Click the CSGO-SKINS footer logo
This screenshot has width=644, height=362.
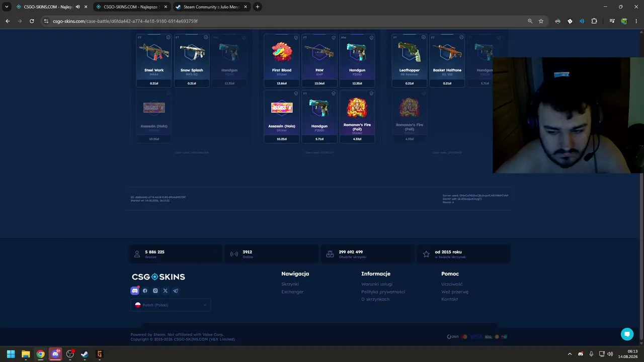click(158, 277)
